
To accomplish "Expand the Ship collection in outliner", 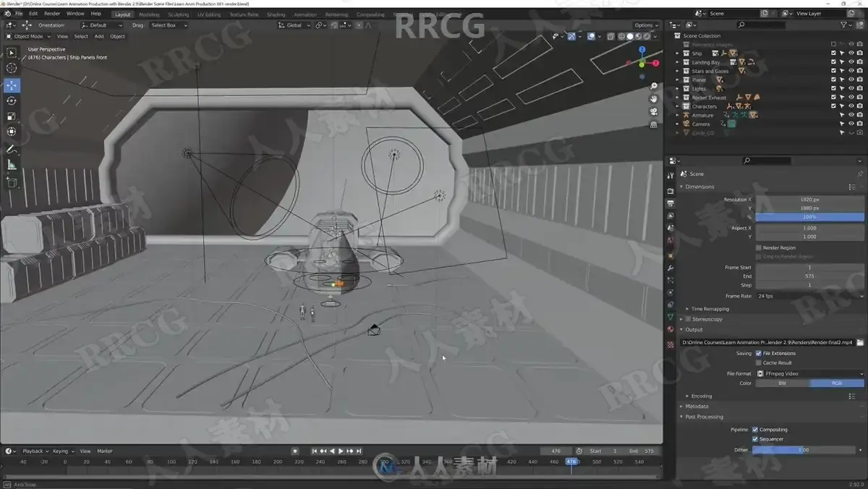I will coord(678,54).
